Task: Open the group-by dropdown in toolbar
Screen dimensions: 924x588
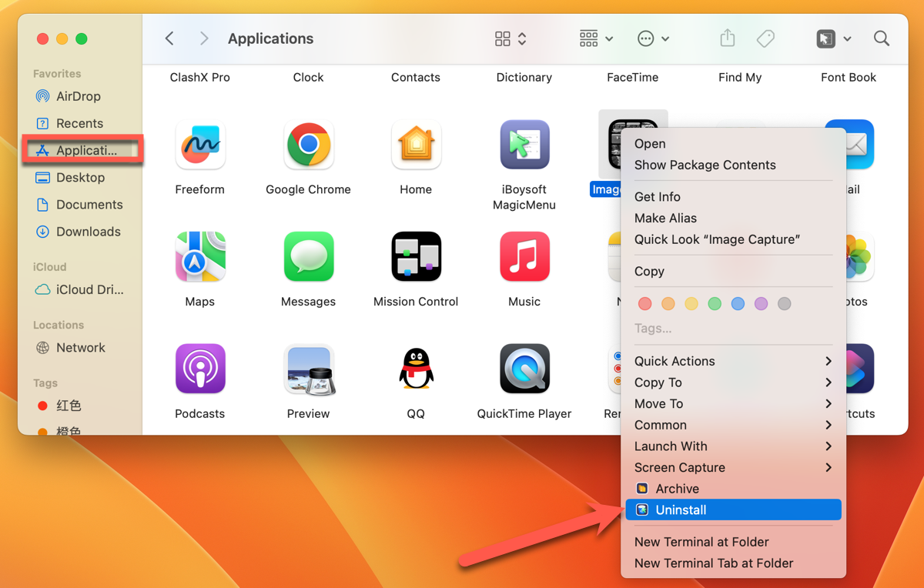Action: click(596, 38)
